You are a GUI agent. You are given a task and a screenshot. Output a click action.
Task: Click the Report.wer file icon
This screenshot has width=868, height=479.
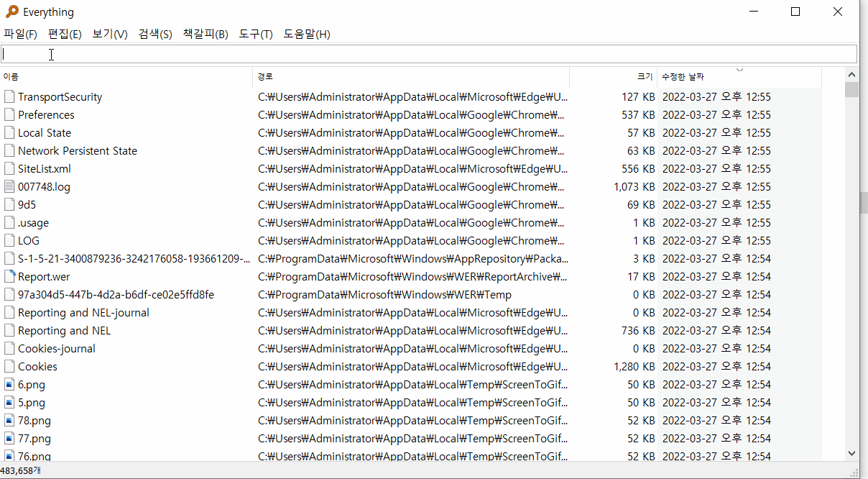coord(9,276)
